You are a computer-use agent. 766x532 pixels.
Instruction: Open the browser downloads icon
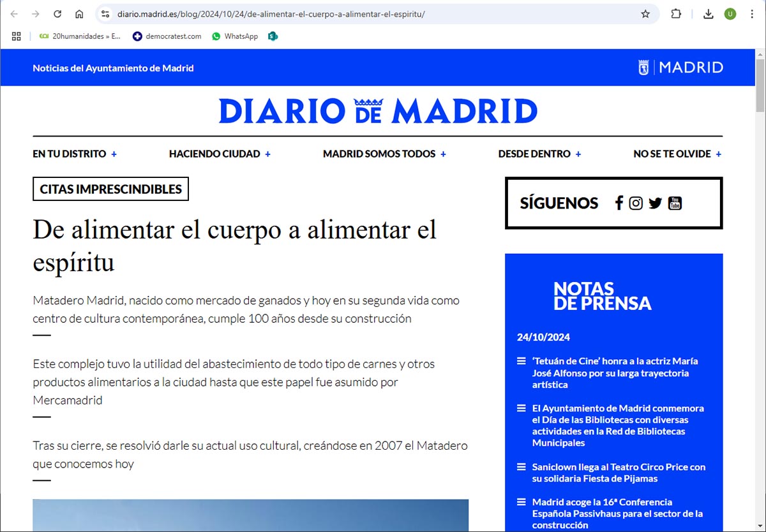(x=708, y=14)
